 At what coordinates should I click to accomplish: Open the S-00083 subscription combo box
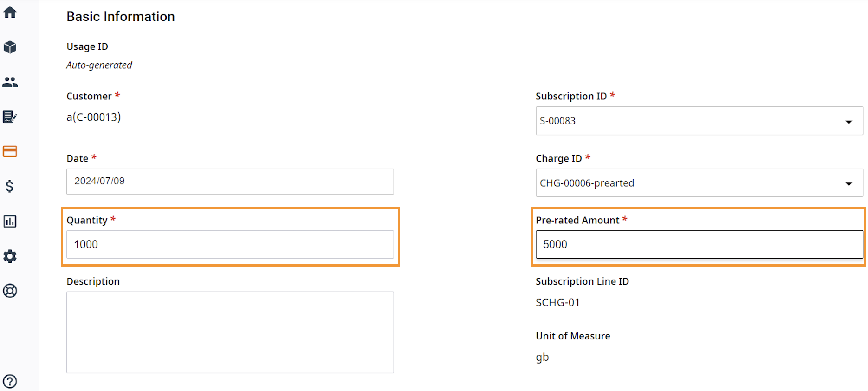point(700,121)
